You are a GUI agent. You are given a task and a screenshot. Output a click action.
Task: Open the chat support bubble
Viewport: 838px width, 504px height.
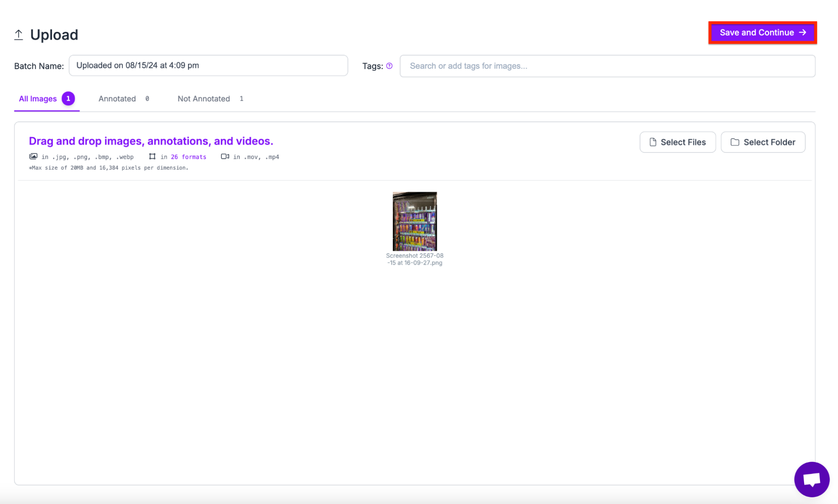tap(811, 479)
